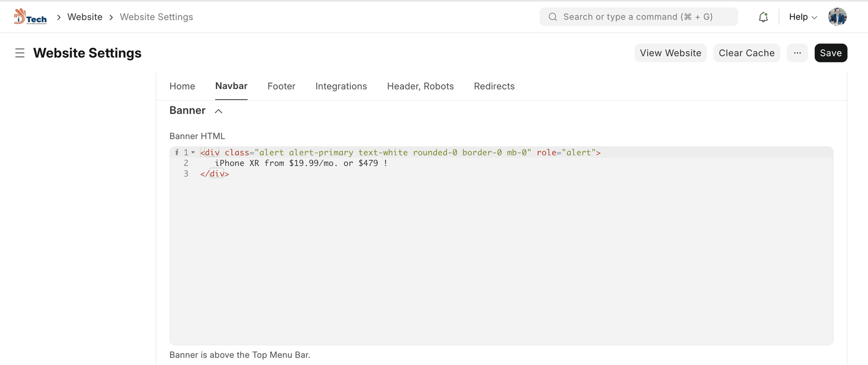Click the Clear Cache button
This screenshot has width=868, height=365.
click(x=746, y=53)
